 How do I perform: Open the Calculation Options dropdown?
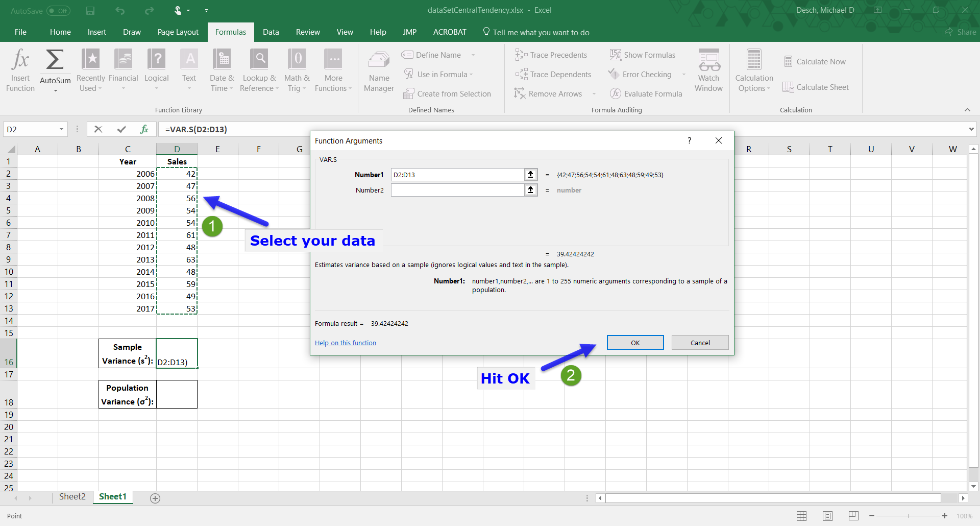tap(754, 70)
